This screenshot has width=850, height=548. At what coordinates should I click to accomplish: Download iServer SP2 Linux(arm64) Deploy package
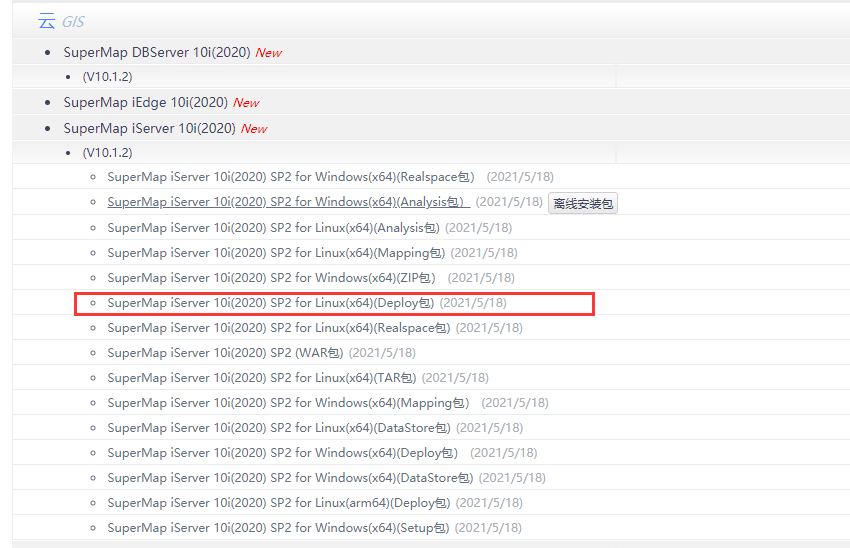[279, 502]
